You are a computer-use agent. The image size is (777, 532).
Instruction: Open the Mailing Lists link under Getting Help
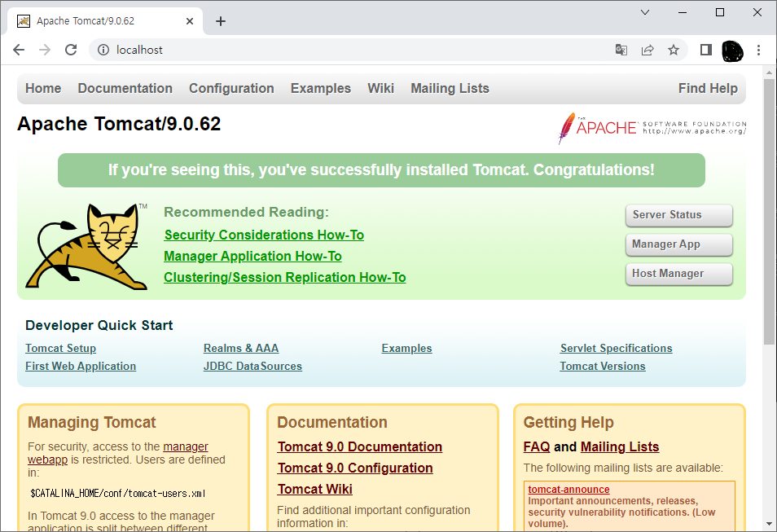[x=620, y=446]
